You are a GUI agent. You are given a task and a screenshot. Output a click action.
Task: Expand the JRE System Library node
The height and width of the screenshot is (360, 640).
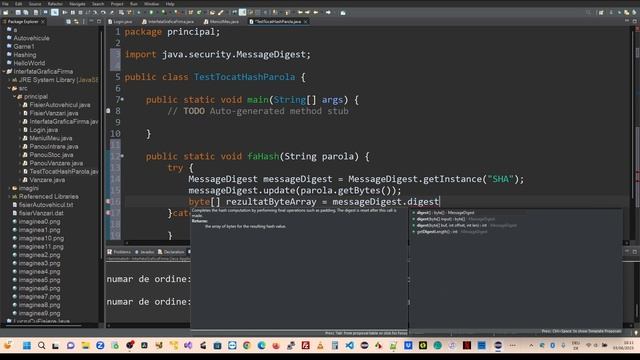tap(9, 80)
